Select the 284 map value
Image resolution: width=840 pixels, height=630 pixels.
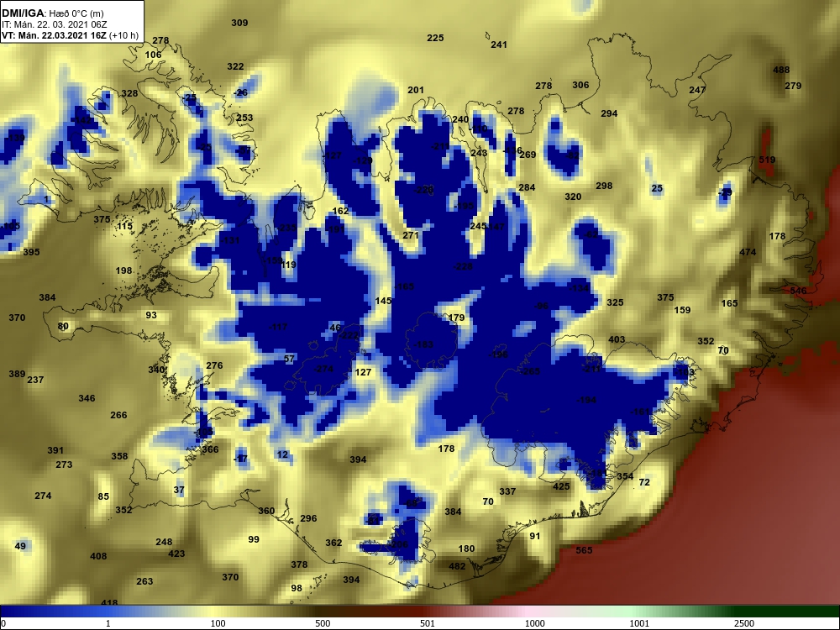tap(527, 187)
